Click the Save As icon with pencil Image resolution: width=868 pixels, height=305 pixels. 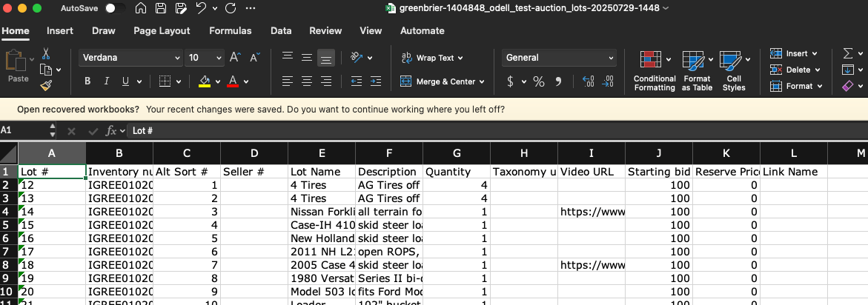[180, 8]
